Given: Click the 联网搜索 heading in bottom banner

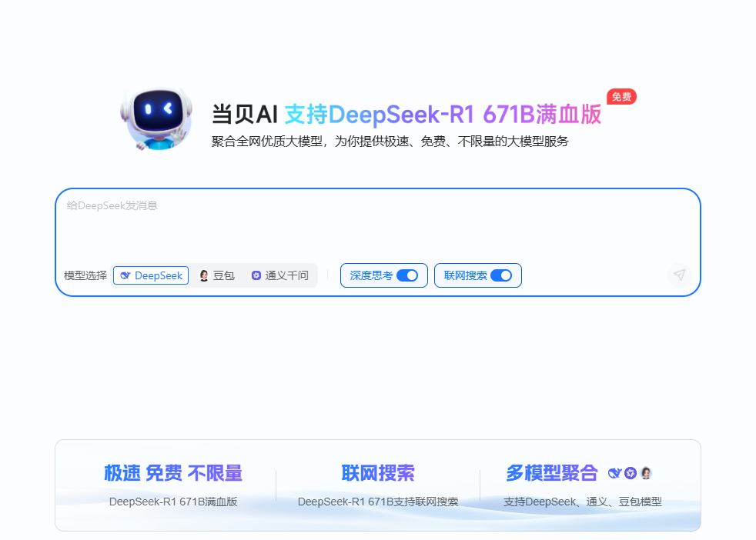Looking at the screenshot, I should coord(378,473).
